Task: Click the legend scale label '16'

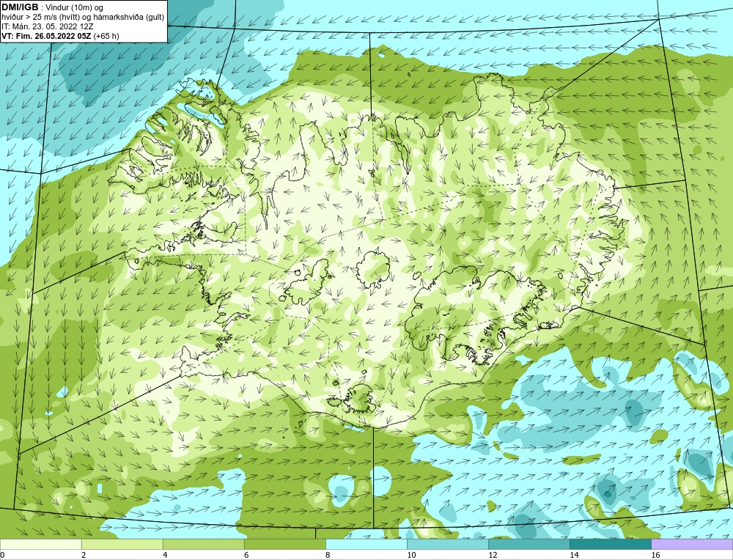Action: (655, 555)
